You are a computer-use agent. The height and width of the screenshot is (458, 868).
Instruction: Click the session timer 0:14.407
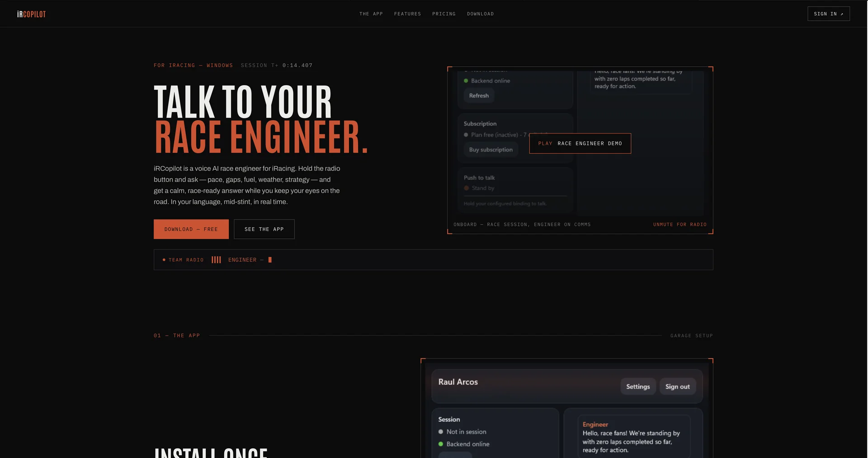point(297,66)
